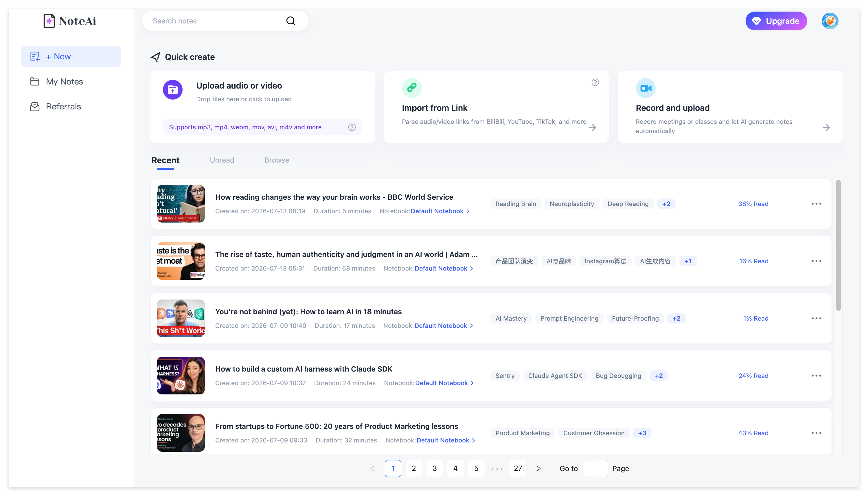Click the My Notes folder icon
Screen dimensions: 868x496
[x=35, y=81]
